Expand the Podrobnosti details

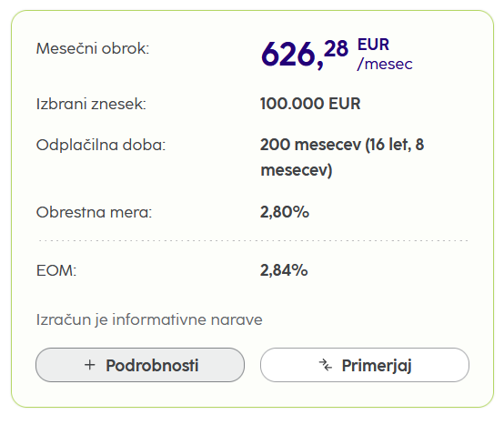pyautogui.click(x=140, y=365)
